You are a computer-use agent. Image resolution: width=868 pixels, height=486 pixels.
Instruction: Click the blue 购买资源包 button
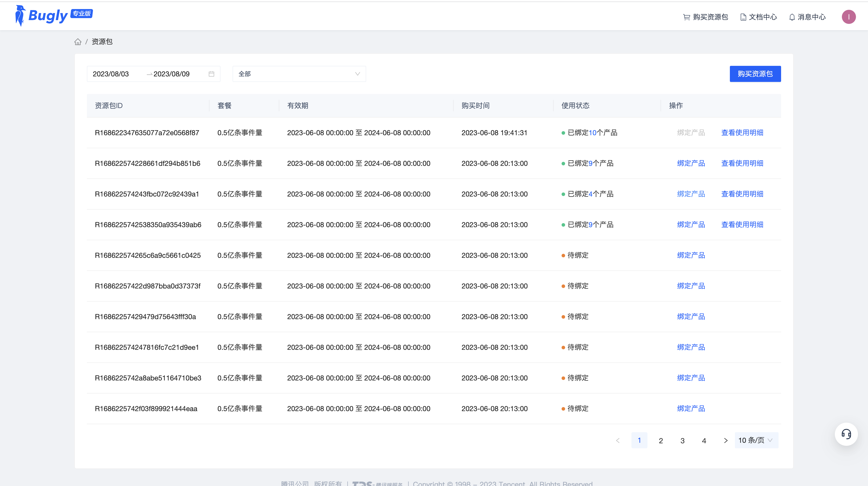[755, 74]
